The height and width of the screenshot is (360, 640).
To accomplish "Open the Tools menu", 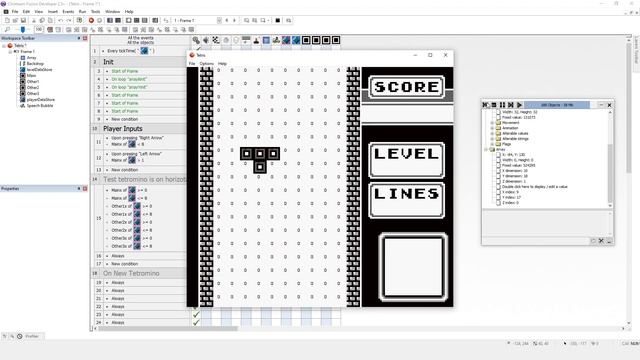I will pos(96,11).
